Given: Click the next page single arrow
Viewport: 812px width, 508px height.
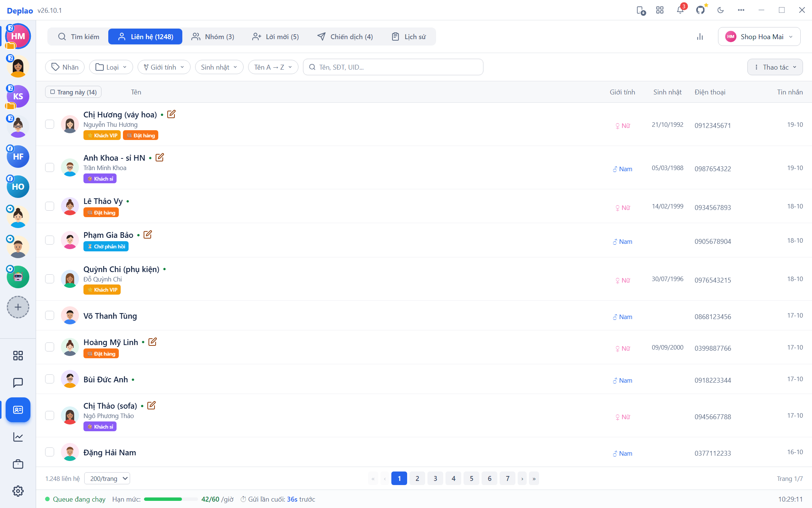Looking at the screenshot, I should click(x=522, y=479).
